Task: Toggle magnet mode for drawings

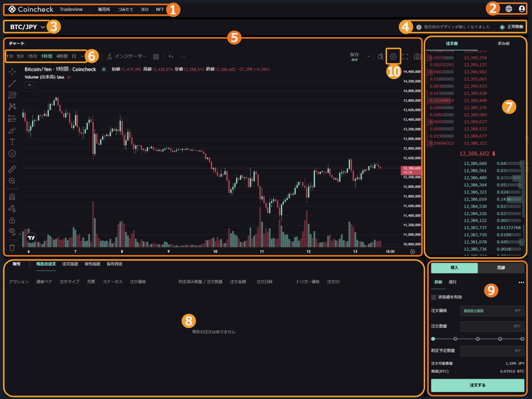Action: 12,197
